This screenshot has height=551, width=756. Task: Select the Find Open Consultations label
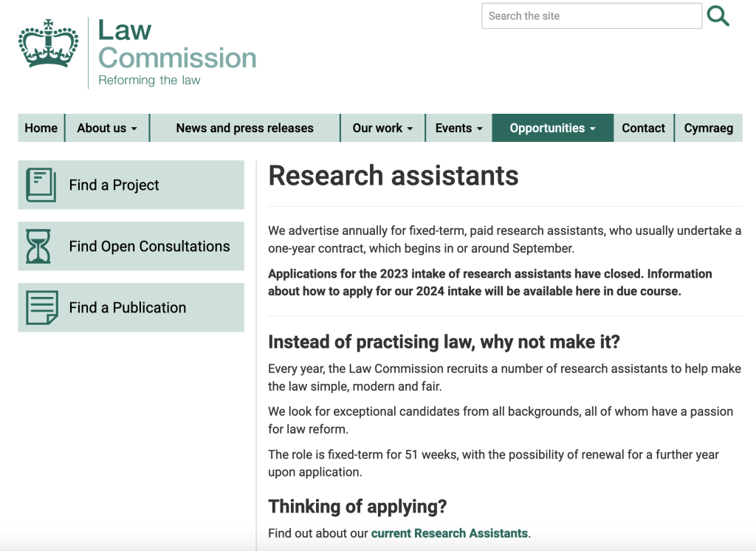(149, 247)
